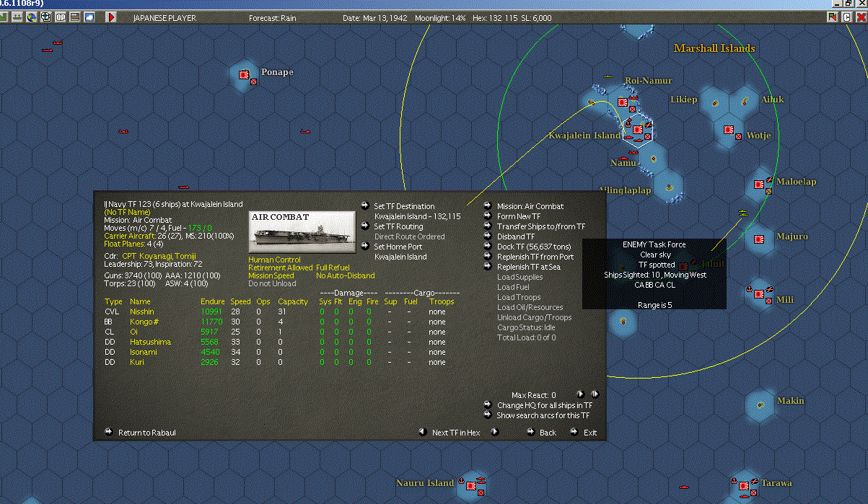Click the ship list toolbar icon

(17, 17)
